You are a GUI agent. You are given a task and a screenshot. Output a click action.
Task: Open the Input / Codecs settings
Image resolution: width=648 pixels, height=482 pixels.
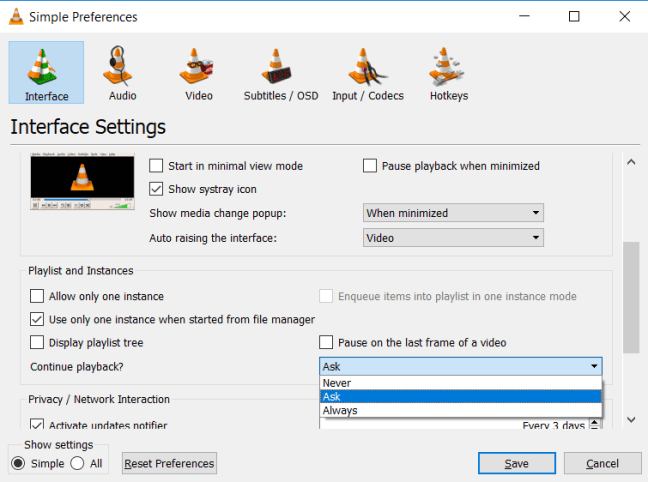(x=367, y=72)
